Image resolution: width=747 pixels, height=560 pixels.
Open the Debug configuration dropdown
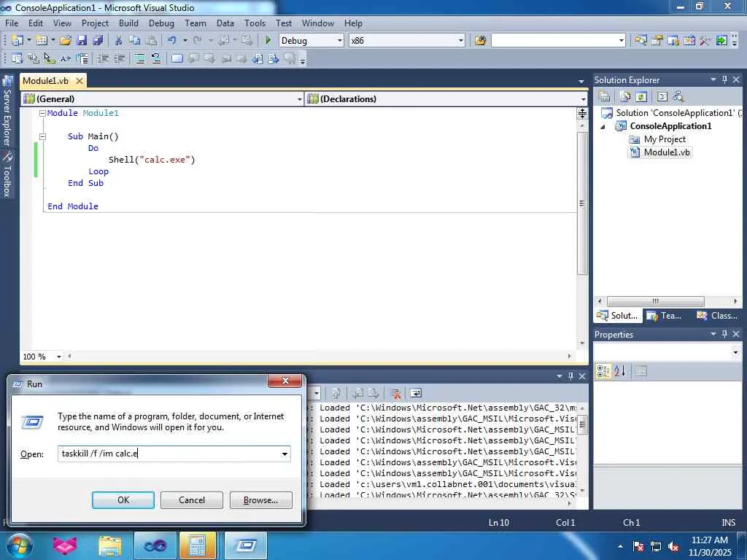[340, 41]
